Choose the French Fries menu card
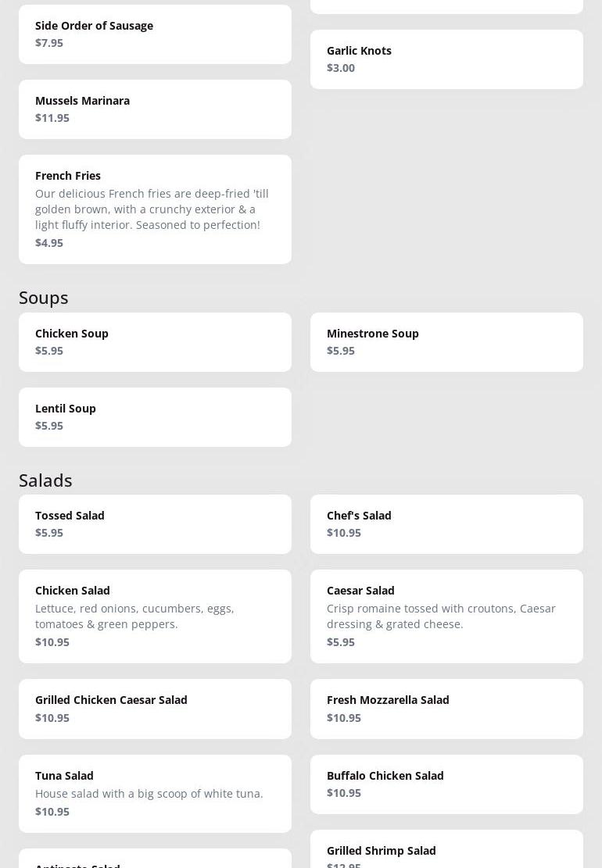This screenshot has width=602, height=868. click(x=155, y=209)
